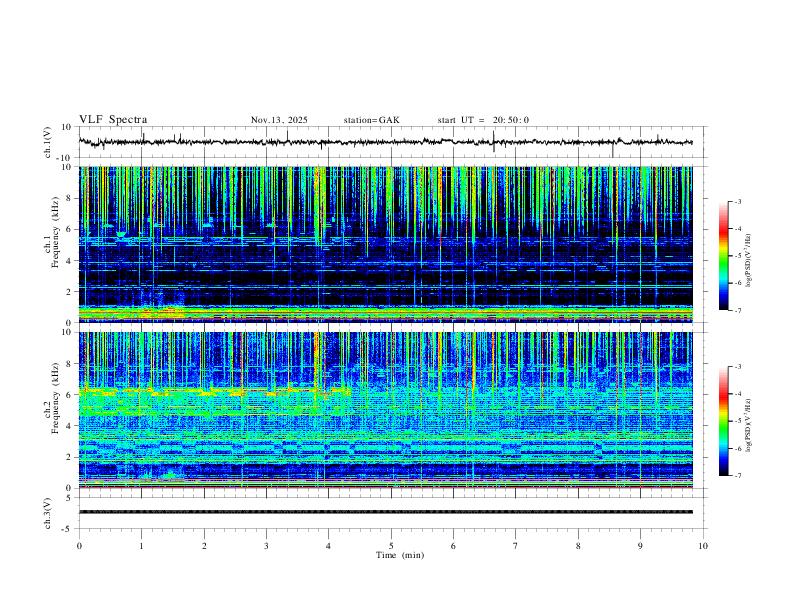This screenshot has height=612, width=792.
Task: Click the ch.1 PSD color scale bar
Action: (723, 256)
